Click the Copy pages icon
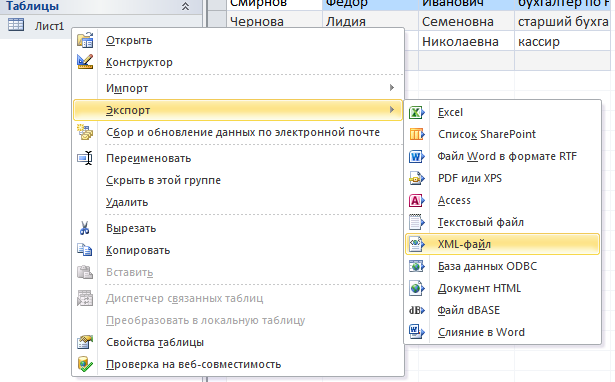Image resolution: width=615 pixels, height=382 pixels. [x=85, y=250]
